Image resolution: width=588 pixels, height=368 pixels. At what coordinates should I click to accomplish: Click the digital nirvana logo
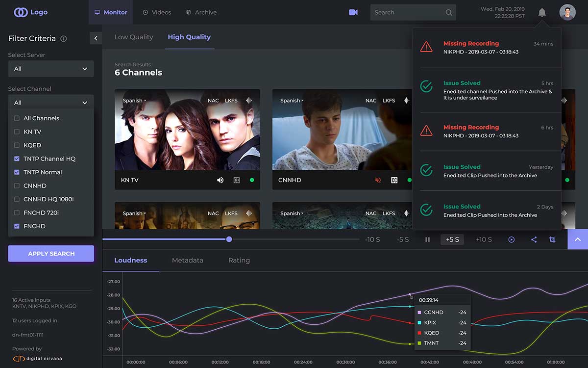37,358
